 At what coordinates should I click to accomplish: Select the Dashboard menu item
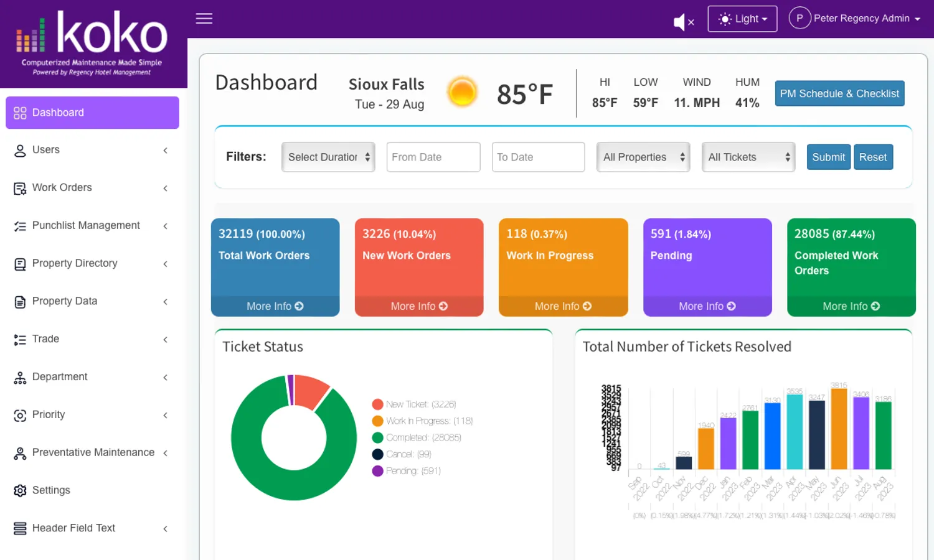point(92,113)
